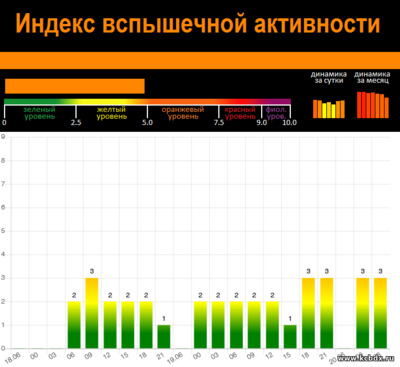Screen dimensions: 400x367
Task: Click the wide orange banner under the title
Action: 200,60
